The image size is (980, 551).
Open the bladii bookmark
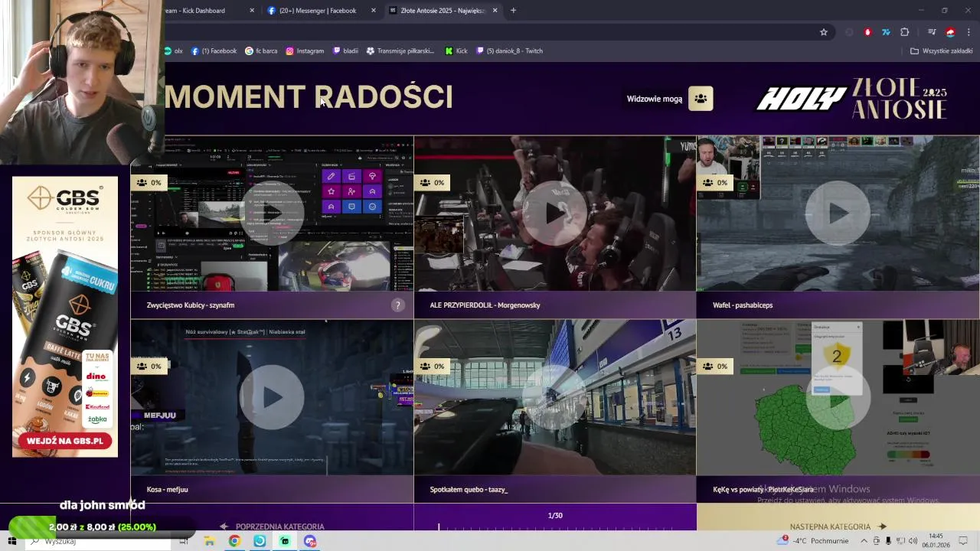pyautogui.click(x=345, y=51)
